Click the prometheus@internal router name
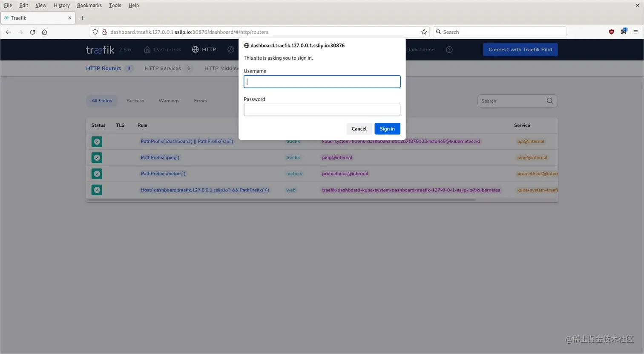The height and width of the screenshot is (354, 644). (x=345, y=174)
